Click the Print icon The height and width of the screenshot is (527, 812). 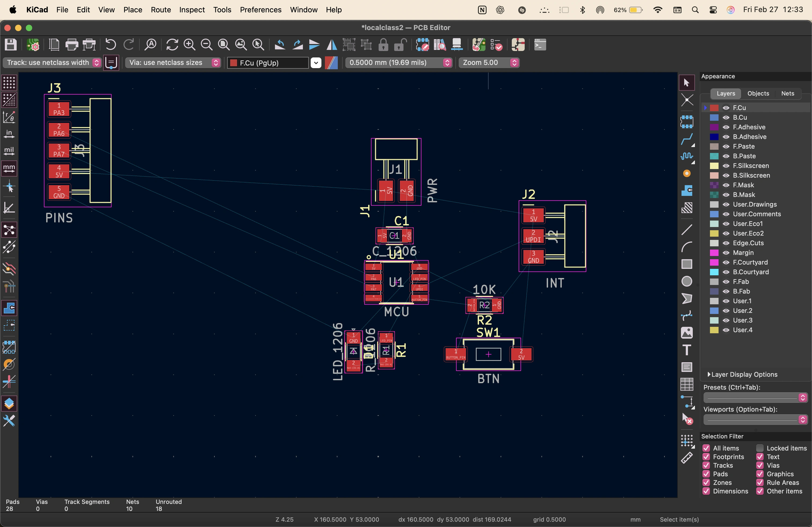72,45
